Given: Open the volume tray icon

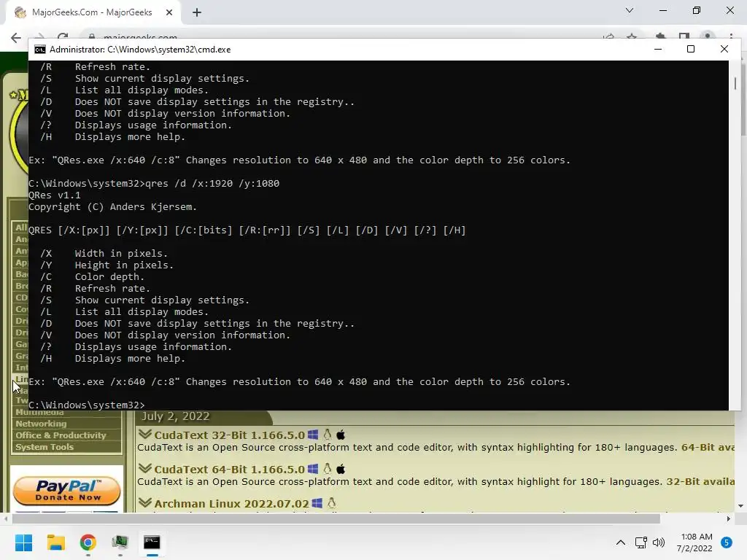Looking at the screenshot, I should (x=659, y=542).
